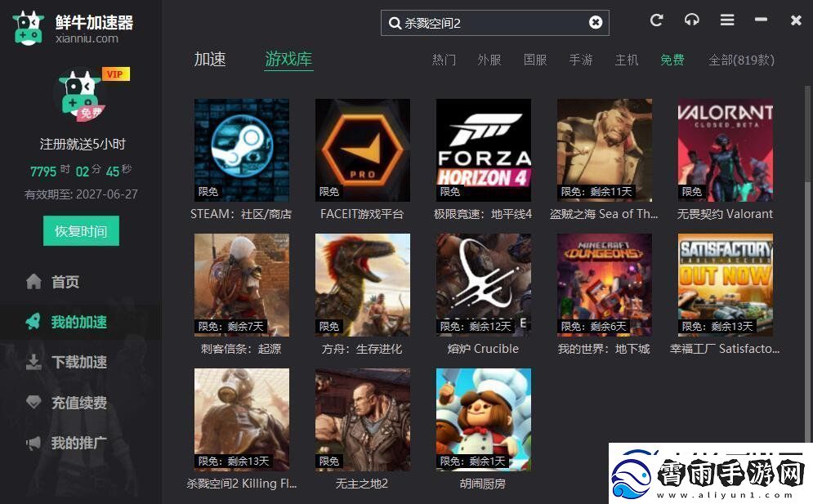Select 胡闹厨房 thumbnail

483,420
